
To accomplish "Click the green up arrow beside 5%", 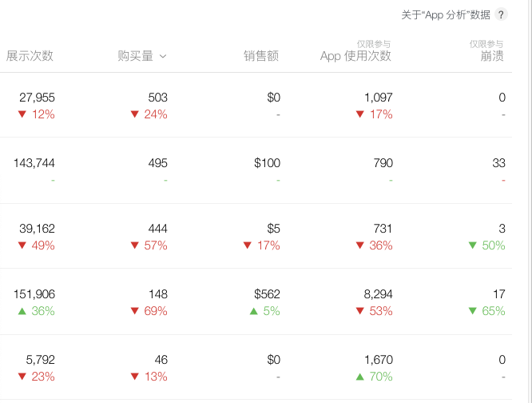I will (254, 311).
